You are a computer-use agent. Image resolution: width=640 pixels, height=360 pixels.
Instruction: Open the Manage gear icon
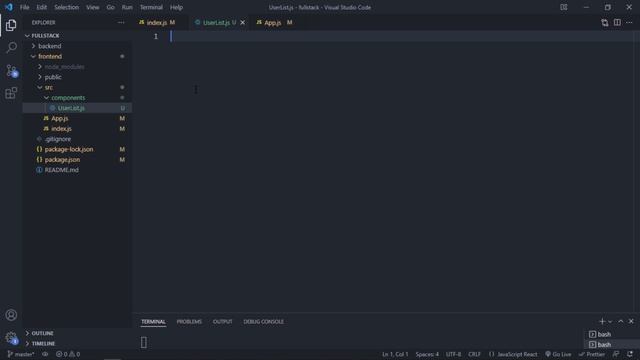[11, 338]
